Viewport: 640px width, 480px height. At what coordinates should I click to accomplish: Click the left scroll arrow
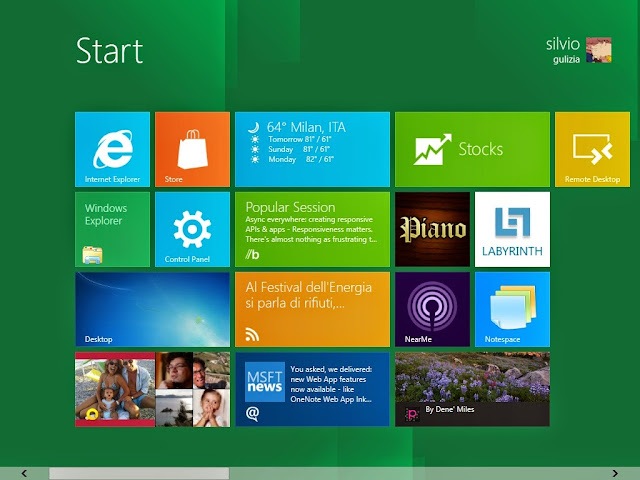(x=24, y=473)
